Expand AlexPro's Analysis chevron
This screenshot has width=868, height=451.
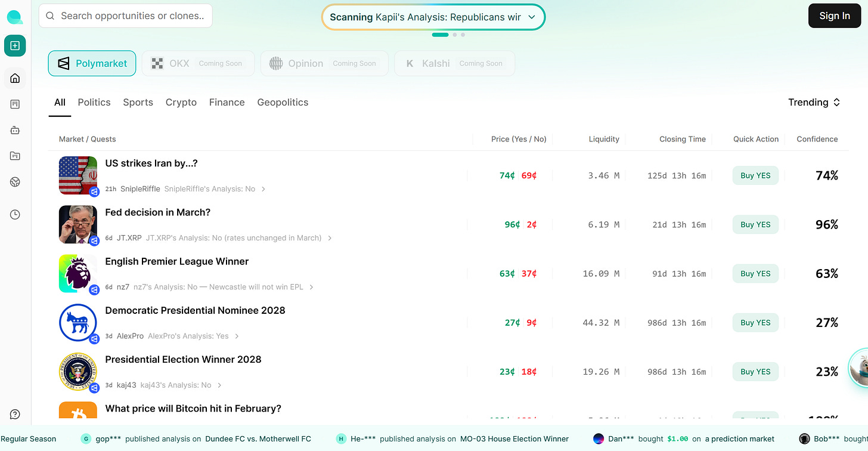click(237, 336)
